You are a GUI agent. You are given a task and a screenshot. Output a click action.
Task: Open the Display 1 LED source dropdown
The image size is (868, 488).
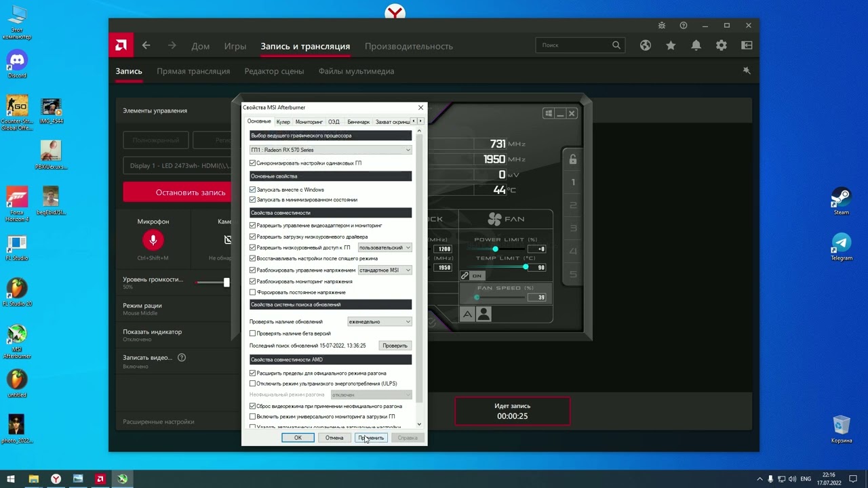tap(178, 165)
